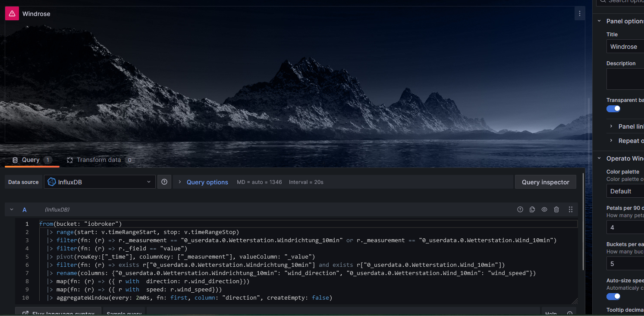Collapse the Panel options section
644x316 pixels.
click(599, 21)
